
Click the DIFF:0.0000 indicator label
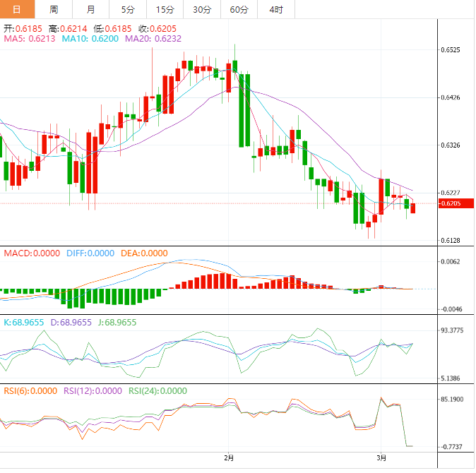coord(90,253)
